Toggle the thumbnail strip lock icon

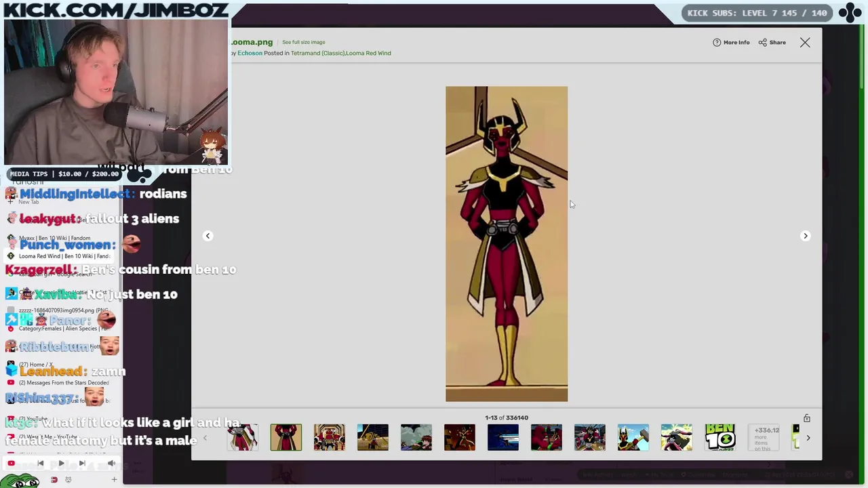(x=807, y=418)
